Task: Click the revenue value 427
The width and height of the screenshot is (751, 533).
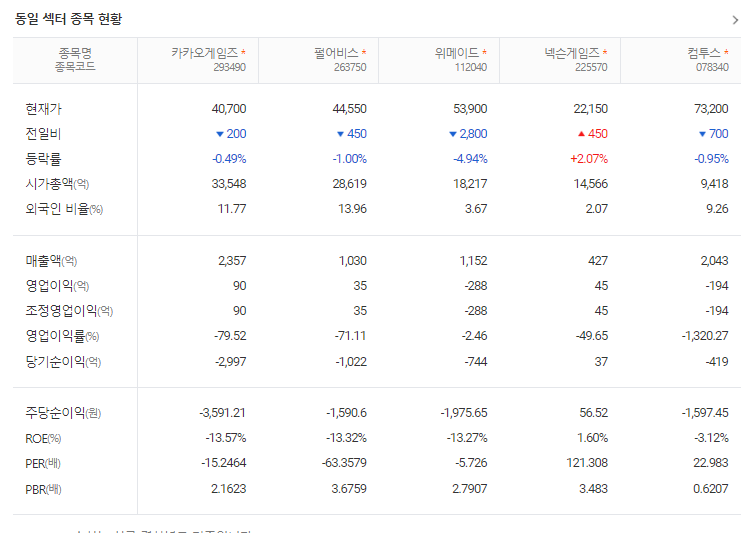Action: click(598, 261)
